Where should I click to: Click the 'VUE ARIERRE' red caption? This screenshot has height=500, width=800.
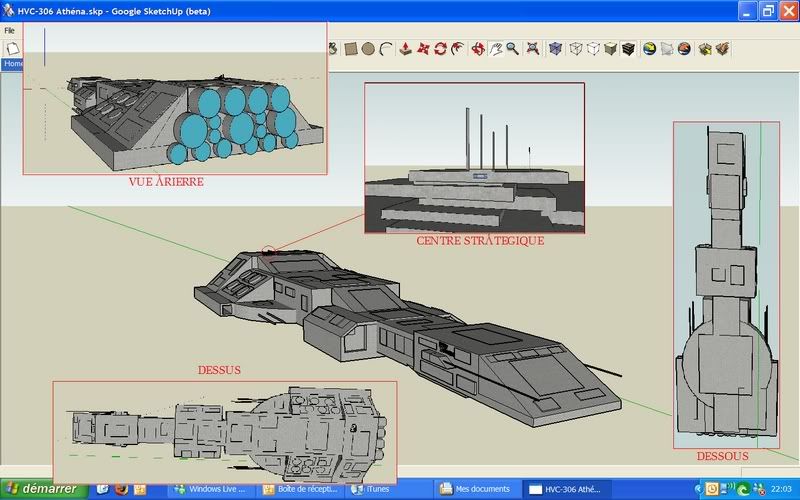(x=166, y=182)
